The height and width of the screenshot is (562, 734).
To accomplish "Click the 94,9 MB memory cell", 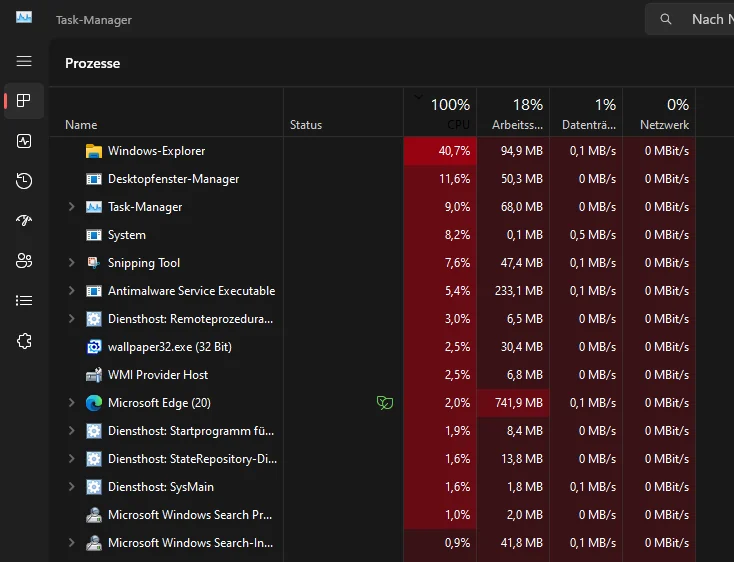I will click(x=513, y=151).
